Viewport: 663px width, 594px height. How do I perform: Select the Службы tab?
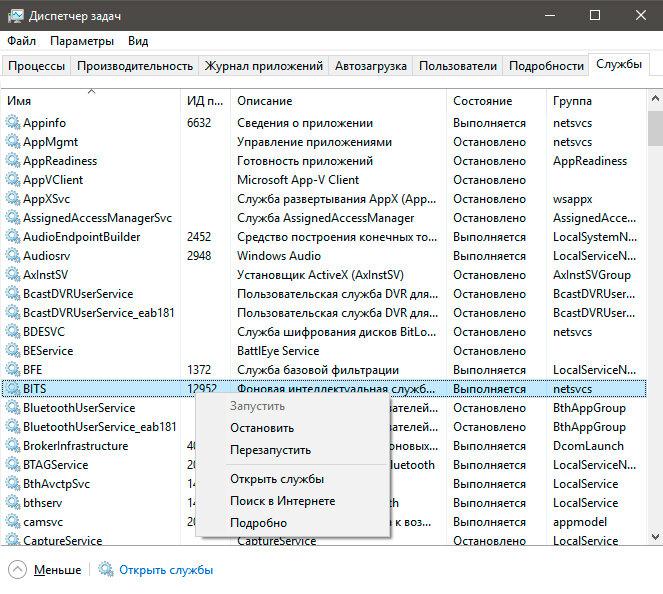pyautogui.click(x=619, y=64)
